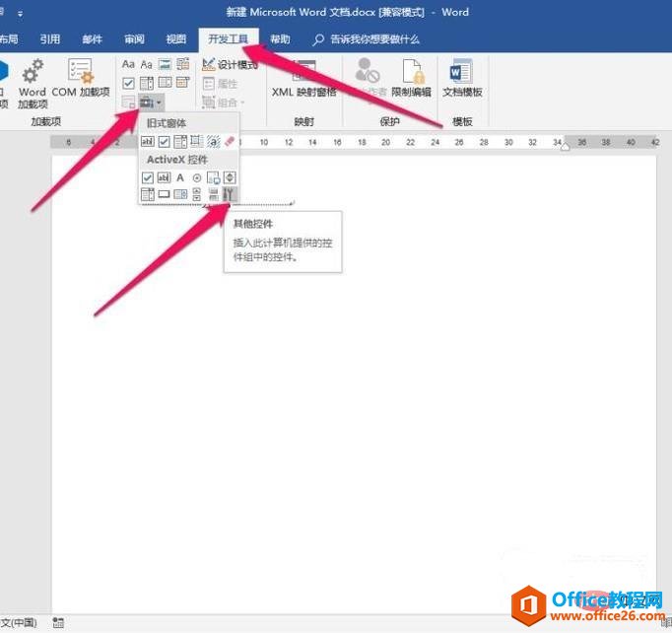Click the Reset Form Fields eraser
The width and height of the screenshot is (672, 633).
pos(230,141)
